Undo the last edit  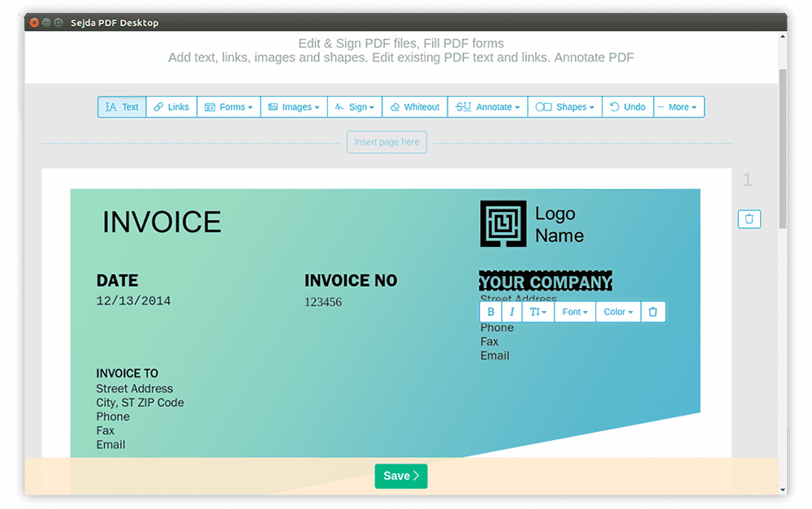pyautogui.click(x=628, y=106)
